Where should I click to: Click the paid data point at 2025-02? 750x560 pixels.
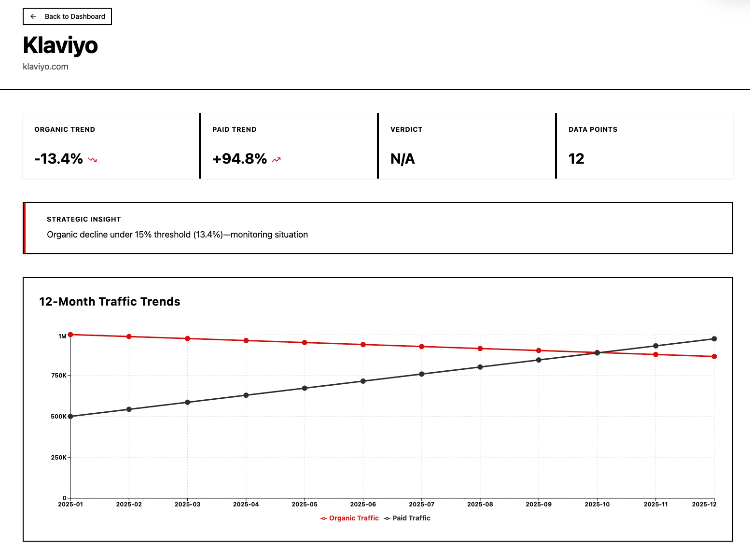(x=129, y=409)
